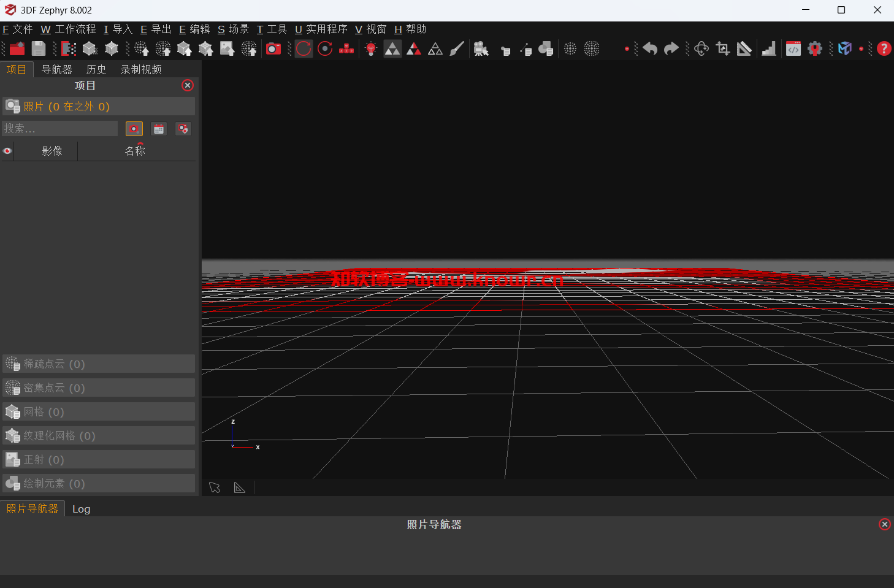
Task: Expand the 网格 (0) section
Action: 99,411
